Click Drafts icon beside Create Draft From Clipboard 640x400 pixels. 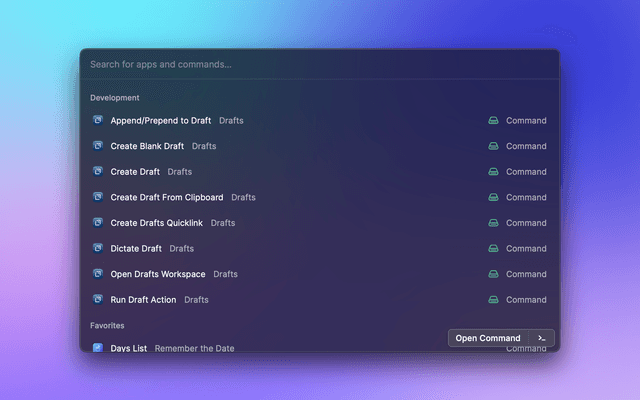(98, 197)
